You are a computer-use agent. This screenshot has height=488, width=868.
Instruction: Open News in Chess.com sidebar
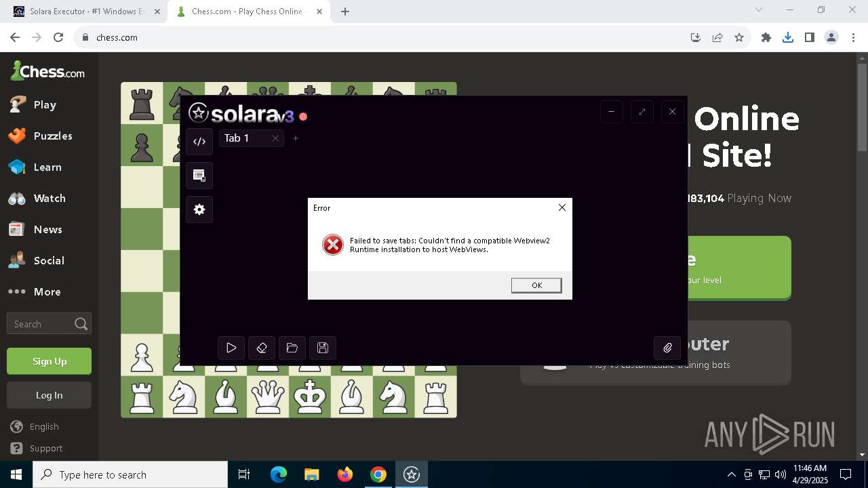(49, 229)
